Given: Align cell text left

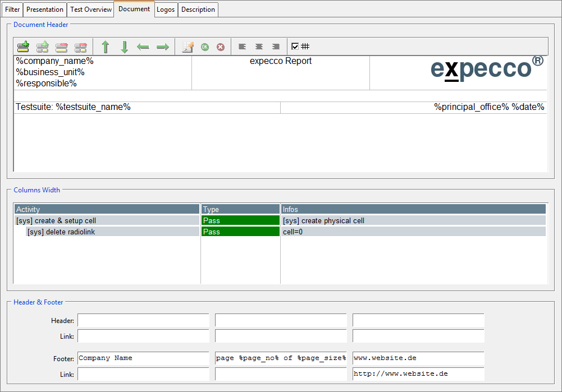Looking at the screenshot, I should click(243, 47).
